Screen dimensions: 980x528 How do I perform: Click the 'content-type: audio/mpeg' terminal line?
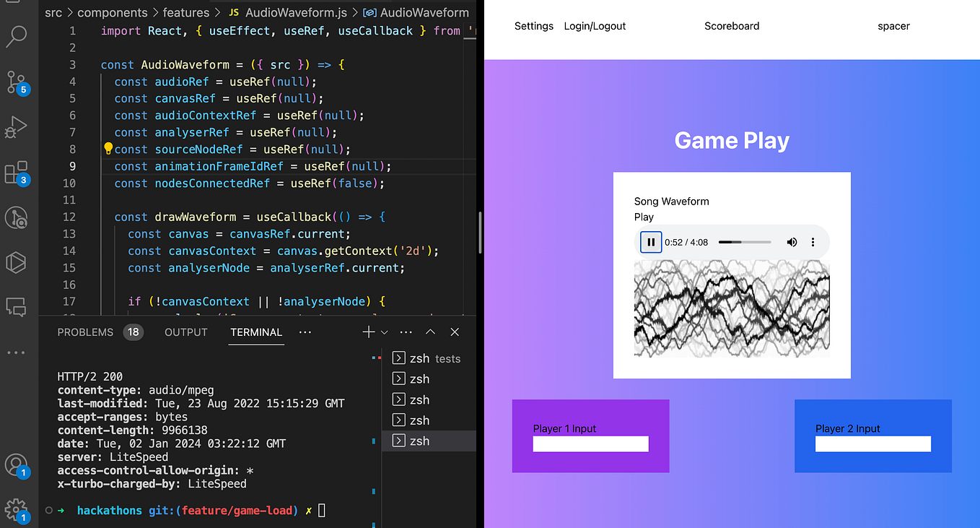tap(136, 390)
